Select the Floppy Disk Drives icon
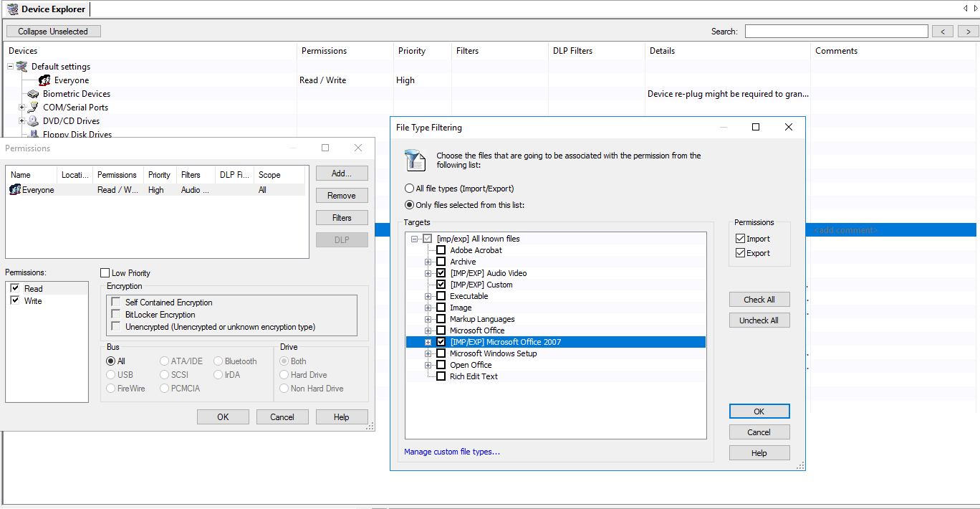 (33, 134)
